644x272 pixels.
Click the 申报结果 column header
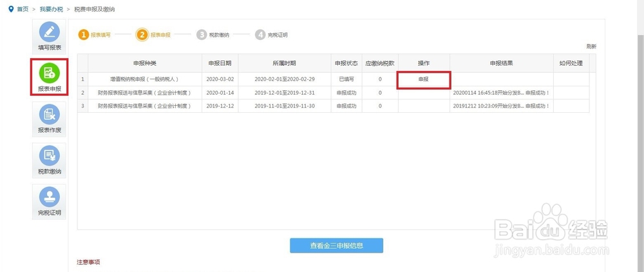502,63
